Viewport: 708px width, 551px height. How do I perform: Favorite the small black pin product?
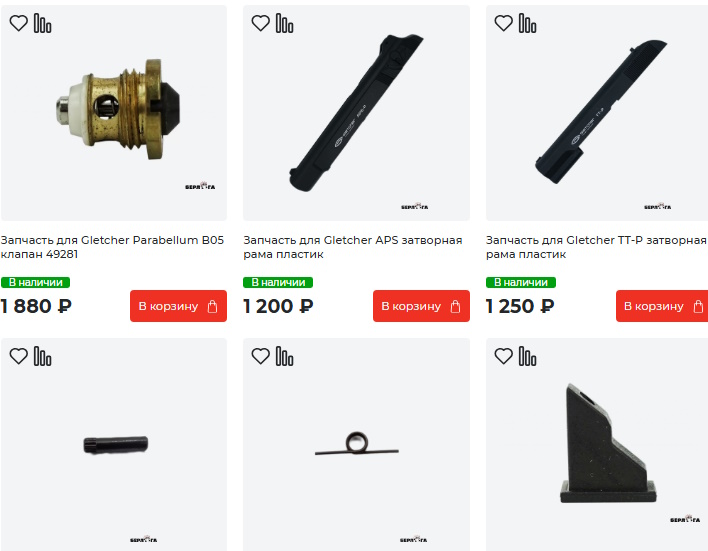pos(19,356)
